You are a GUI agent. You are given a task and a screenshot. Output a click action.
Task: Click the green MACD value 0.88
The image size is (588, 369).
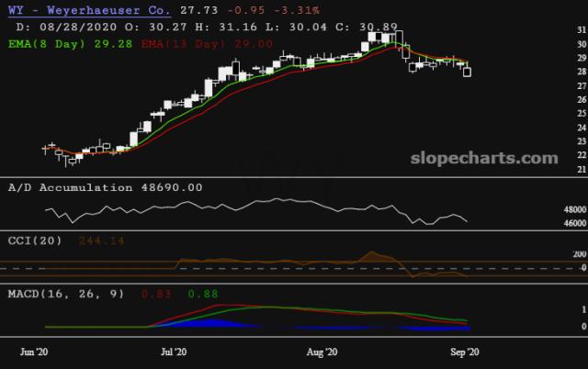201,293
